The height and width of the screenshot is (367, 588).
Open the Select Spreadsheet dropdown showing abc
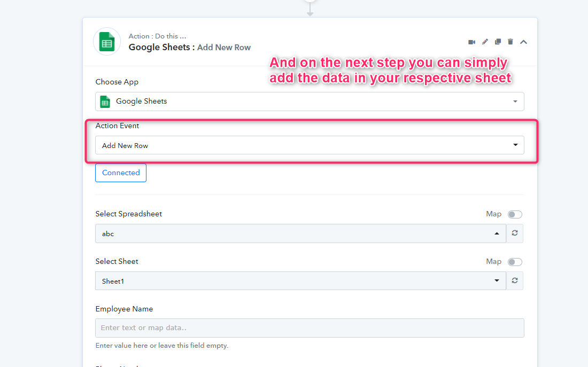tap(301, 233)
